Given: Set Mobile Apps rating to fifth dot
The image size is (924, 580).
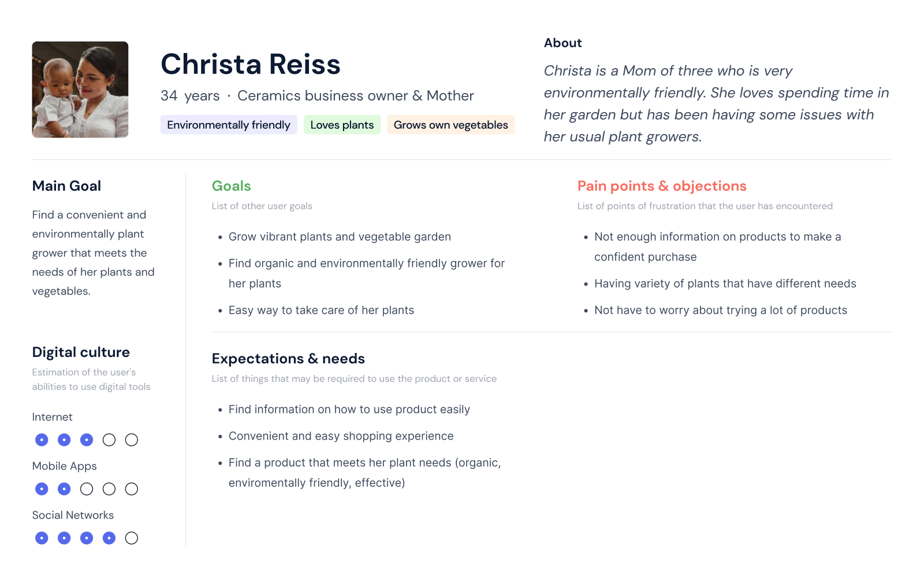Looking at the screenshot, I should pyautogui.click(x=132, y=489).
